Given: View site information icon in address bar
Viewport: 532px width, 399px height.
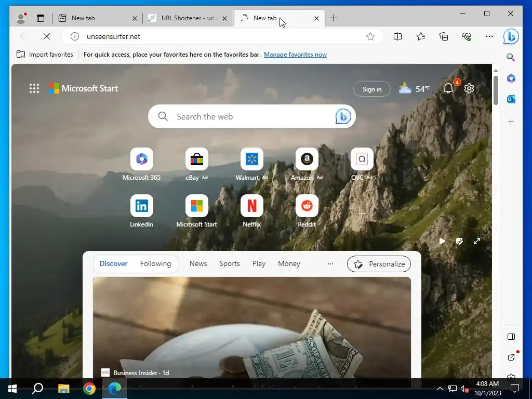Looking at the screenshot, I should pos(75,36).
